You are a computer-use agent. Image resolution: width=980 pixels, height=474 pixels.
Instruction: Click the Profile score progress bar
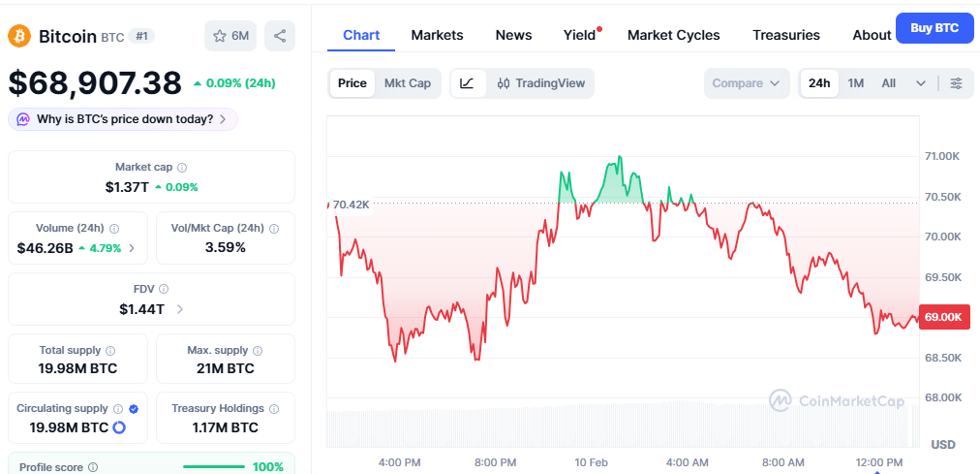click(213, 467)
